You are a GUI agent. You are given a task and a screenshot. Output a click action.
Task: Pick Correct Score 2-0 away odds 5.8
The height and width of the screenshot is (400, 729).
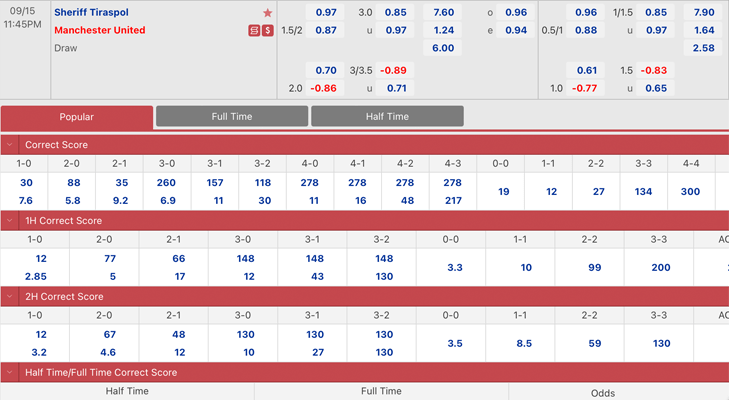[73, 200]
